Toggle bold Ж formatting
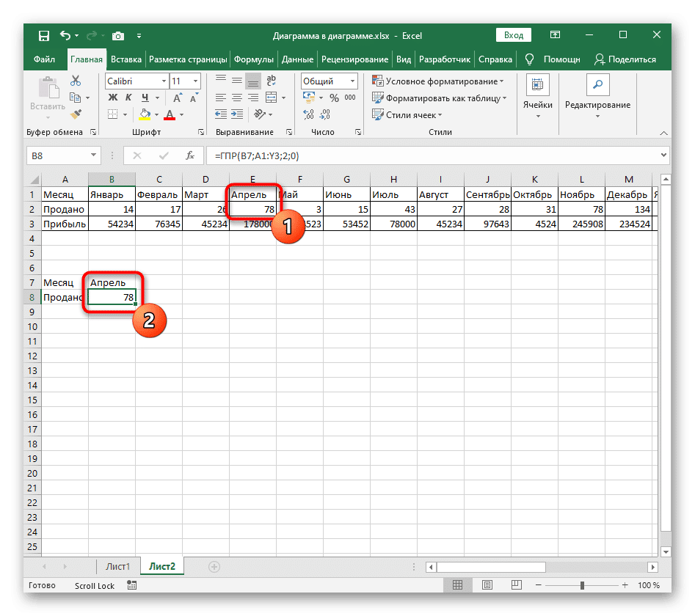The width and height of the screenshot is (695, 616). (x=113, y=98)
